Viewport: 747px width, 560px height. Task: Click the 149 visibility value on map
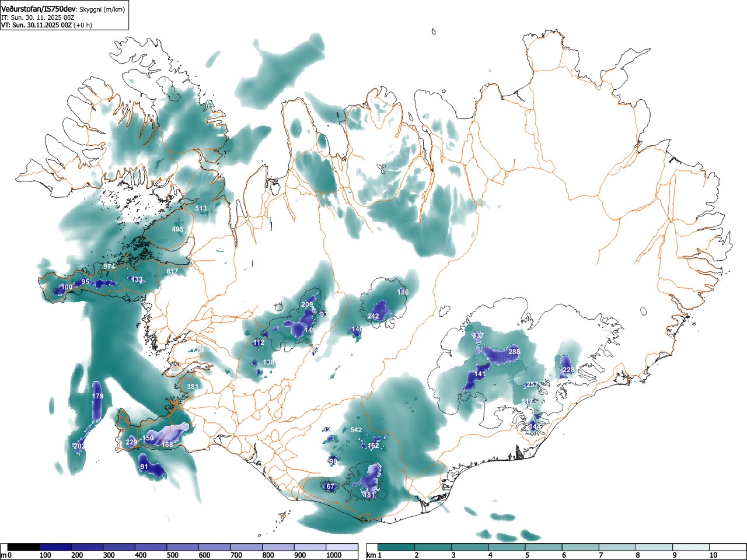(x=310, y=330)
